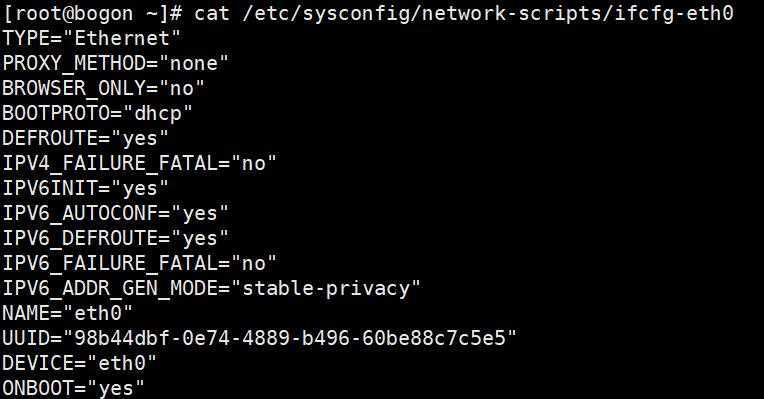This screenshot has height=399, width=764.
Task: Click the IPV6_ADDR_GEN_MODE variable name
Action: pos(110,289)
